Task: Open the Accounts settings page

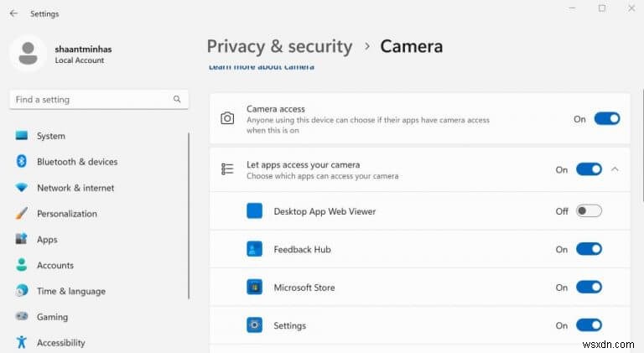Action: 55,265
